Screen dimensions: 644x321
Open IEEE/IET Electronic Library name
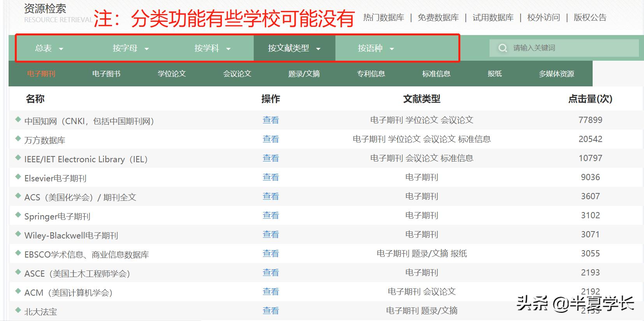(x=86, y=159)
